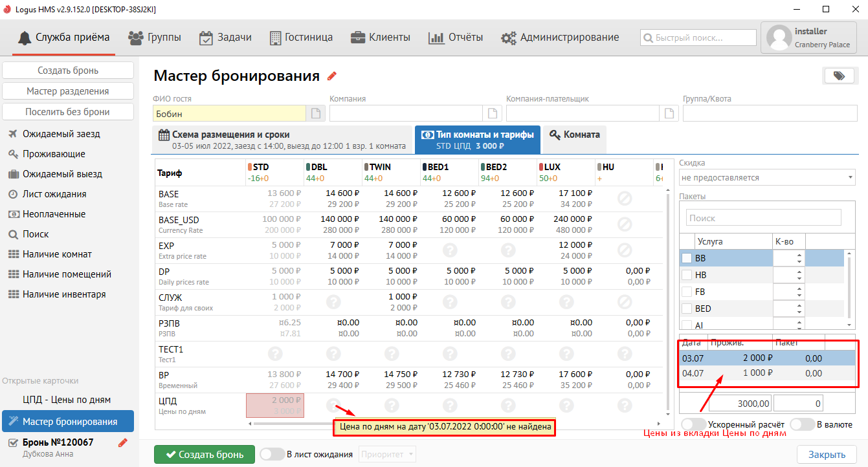Screen dimensions: 868x467
Task: Toggle the Ускоренный расчёт switch
Action: (693, 424)
